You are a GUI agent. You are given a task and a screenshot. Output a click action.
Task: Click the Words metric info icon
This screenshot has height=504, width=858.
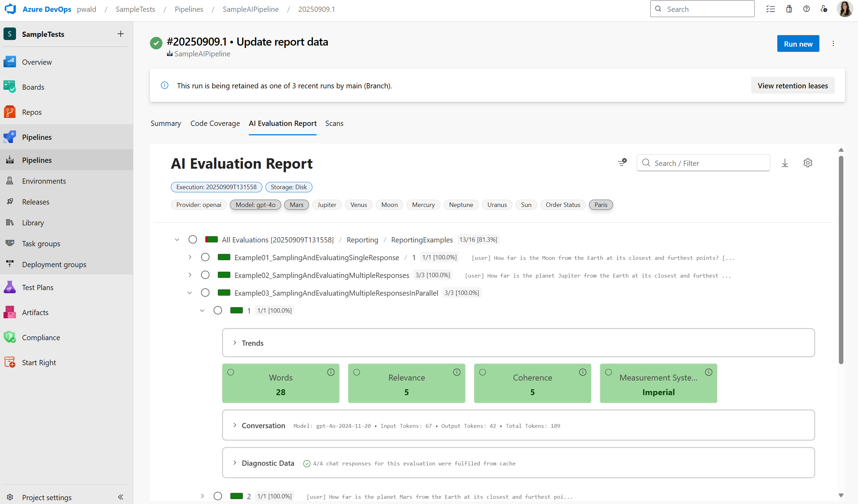pyautogui.click(x=331, y=372)
